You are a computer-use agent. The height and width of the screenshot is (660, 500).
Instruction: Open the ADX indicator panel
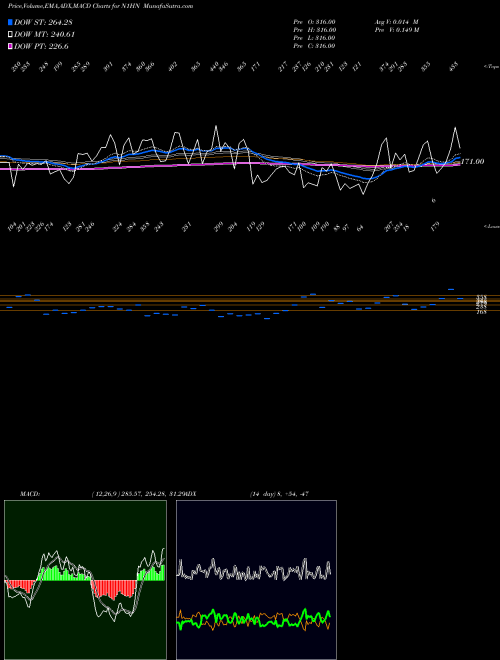(x=256, y=580)
